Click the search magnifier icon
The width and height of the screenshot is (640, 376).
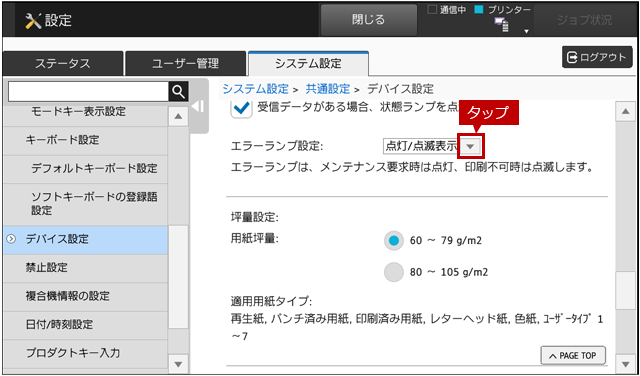point(178,92)
